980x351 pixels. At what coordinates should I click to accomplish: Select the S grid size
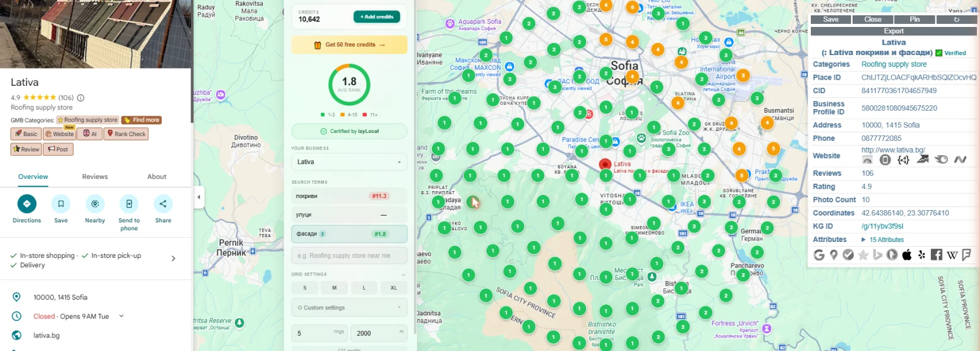coord(305,287)
